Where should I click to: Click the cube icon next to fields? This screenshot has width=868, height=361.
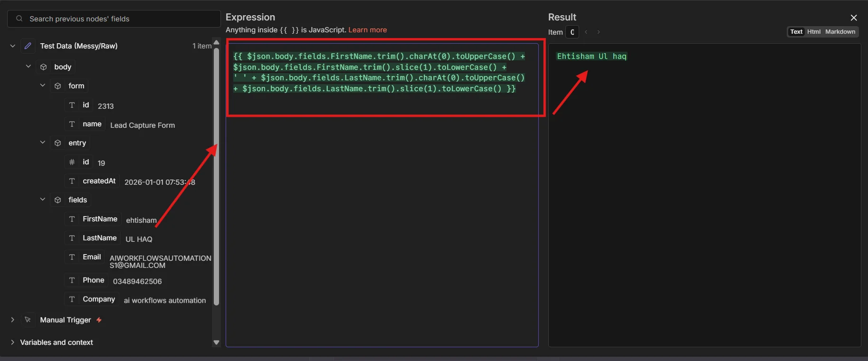[x=58, y=200]
